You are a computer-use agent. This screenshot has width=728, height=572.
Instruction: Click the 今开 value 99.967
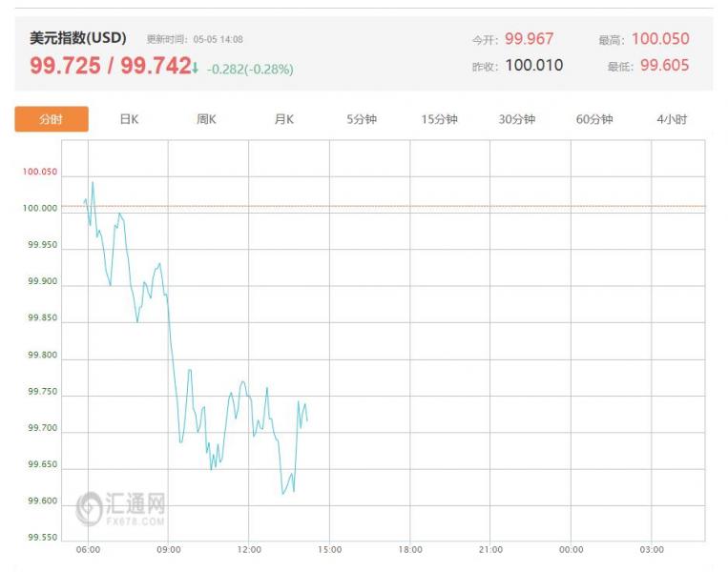pyautogui.click(x=529, y=38)
